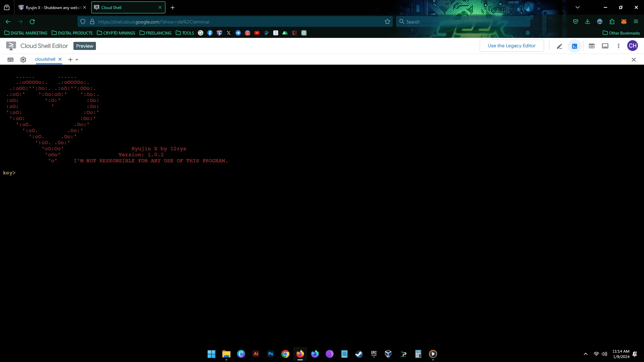644x362 pixels.
Task: Open the Pocket save icon
Action: tap(576, 22)
